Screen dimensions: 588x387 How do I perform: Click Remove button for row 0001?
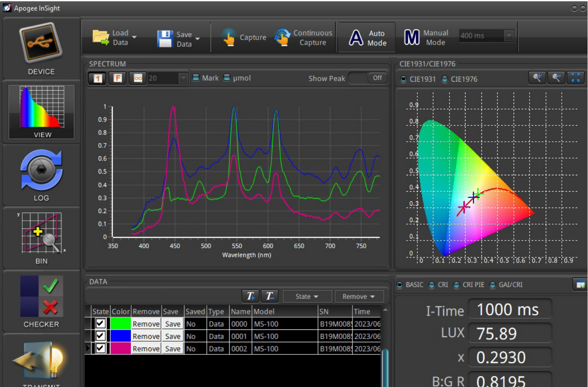[146, 336]
